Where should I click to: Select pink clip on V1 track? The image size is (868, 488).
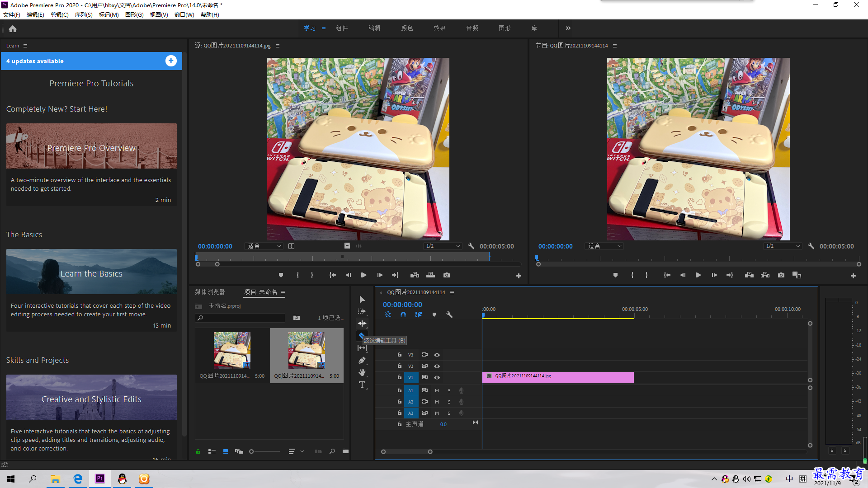tap(558, 377)
